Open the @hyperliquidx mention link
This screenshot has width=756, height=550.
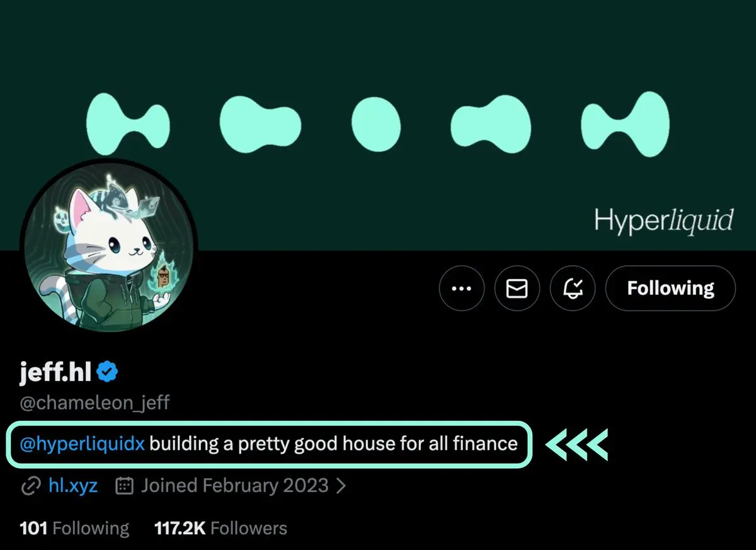pos(83,444)
